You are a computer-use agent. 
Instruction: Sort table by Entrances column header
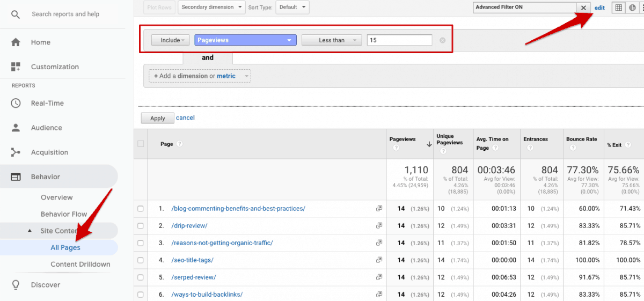536,139
